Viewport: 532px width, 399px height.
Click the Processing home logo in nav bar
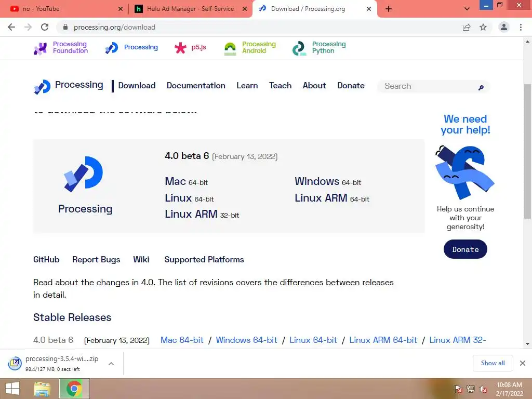43,87
